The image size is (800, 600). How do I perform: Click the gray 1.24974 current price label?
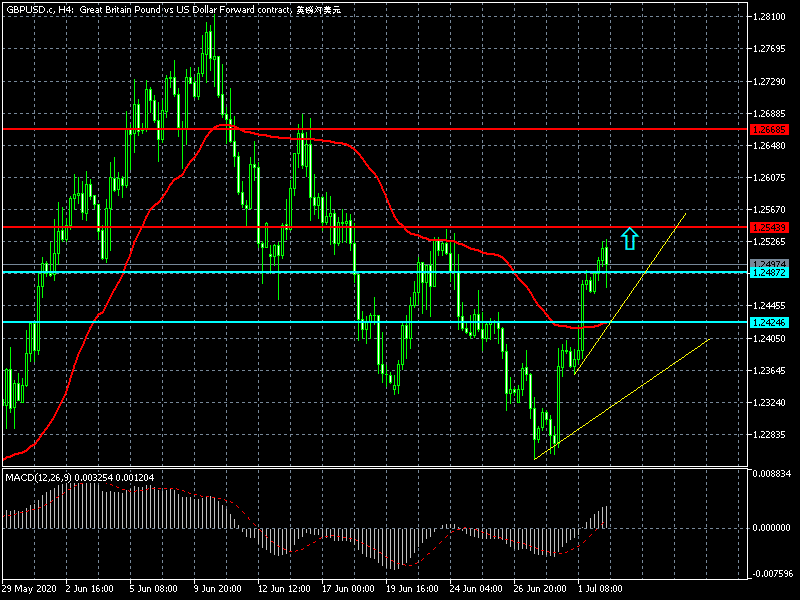(769, 263)
